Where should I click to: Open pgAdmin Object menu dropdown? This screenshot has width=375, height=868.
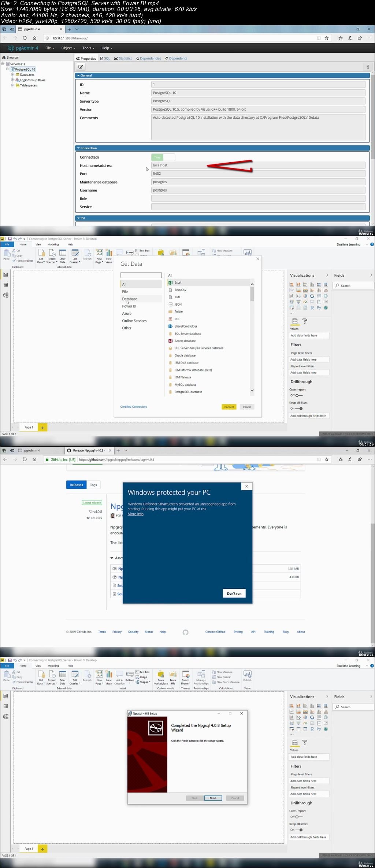(68, 48)
